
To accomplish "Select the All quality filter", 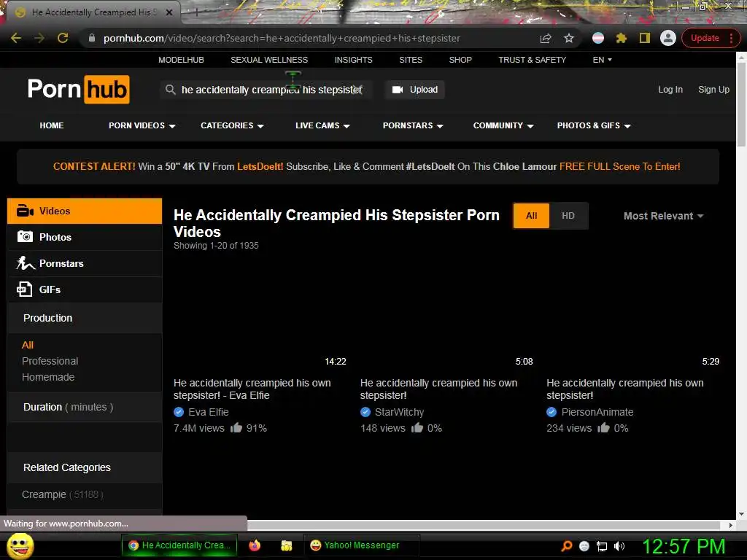I will pos(531,216).
